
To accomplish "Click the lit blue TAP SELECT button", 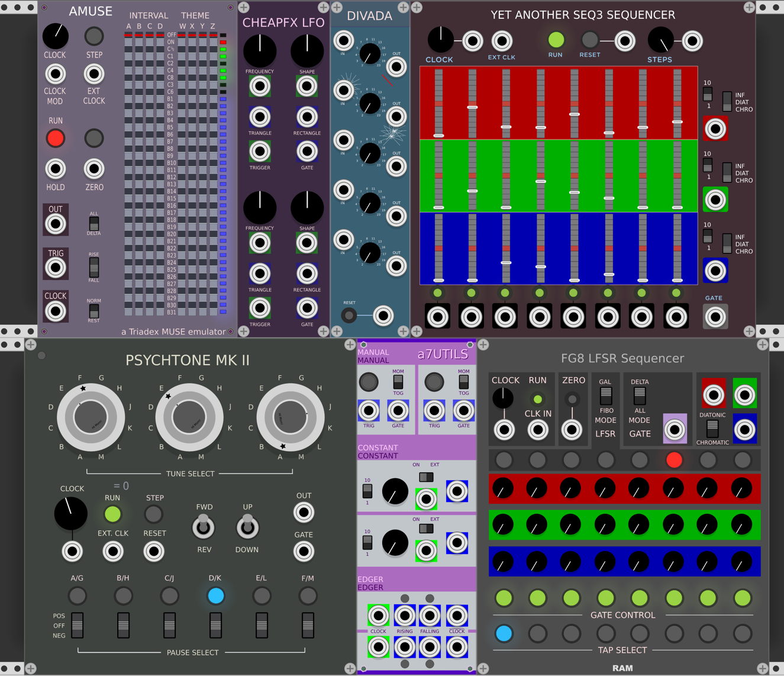I will click(504, 633).
